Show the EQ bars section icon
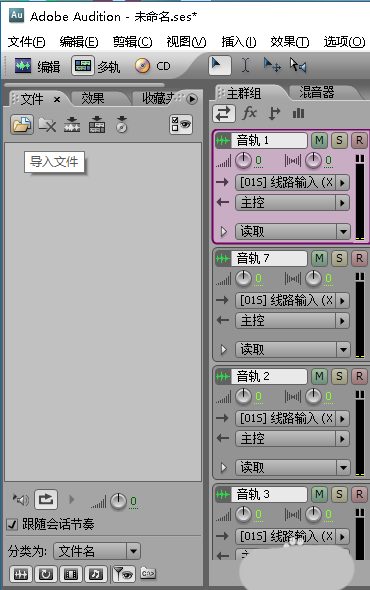 (298, 113)
